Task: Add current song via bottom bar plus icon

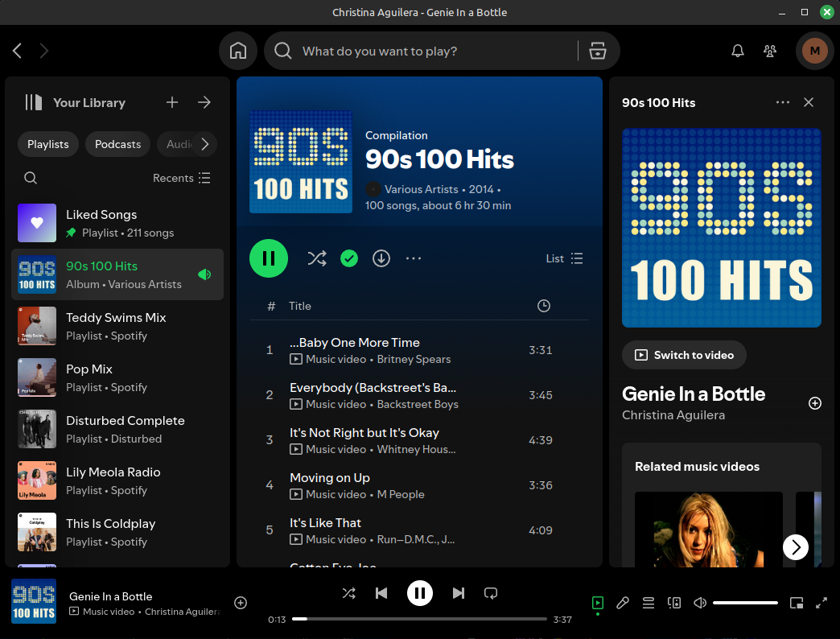Action: [241, 603]
